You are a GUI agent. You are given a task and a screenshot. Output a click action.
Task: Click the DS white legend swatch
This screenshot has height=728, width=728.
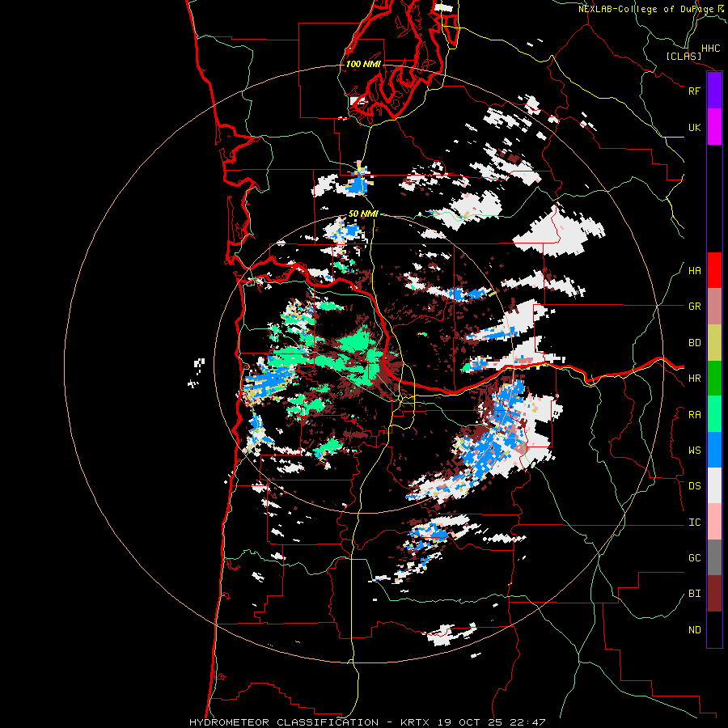714,485
